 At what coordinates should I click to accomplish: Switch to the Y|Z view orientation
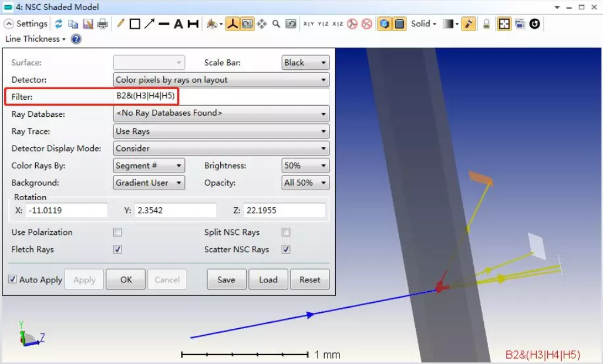pos(323,24)
